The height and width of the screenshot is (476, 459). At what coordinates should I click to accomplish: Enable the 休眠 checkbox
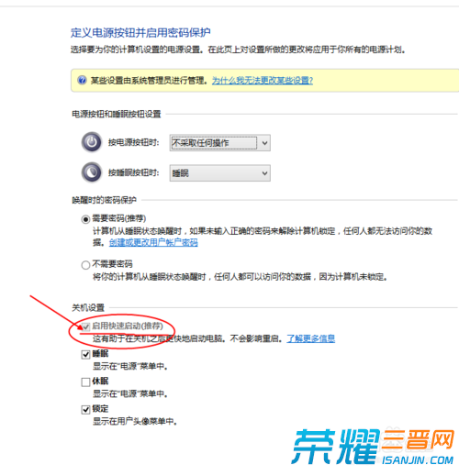click(x=85, y=382)
